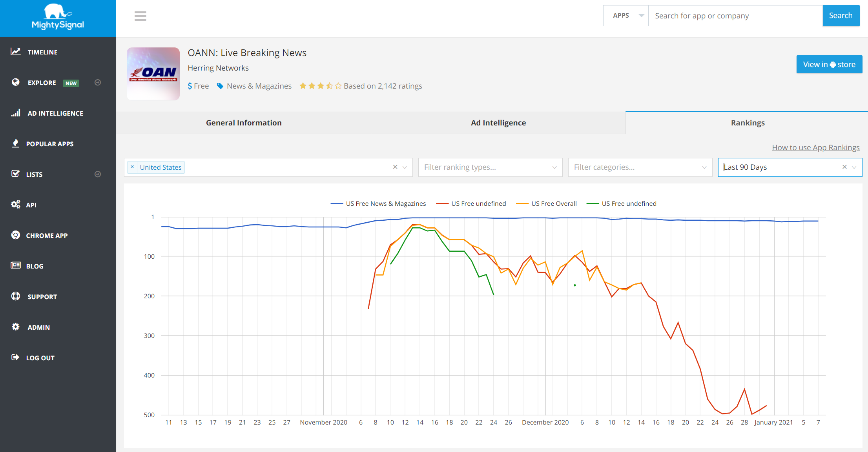Open the Filter categories dropdown

point(640,167)
